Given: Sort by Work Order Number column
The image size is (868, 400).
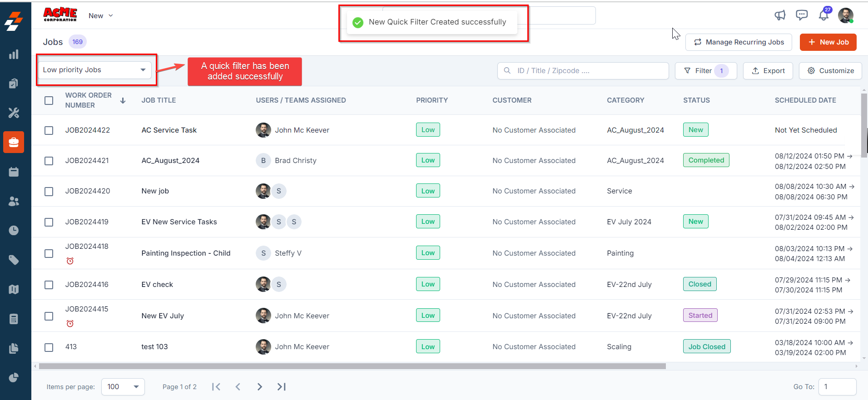Looking at the screenshot, I should (123, 100).
